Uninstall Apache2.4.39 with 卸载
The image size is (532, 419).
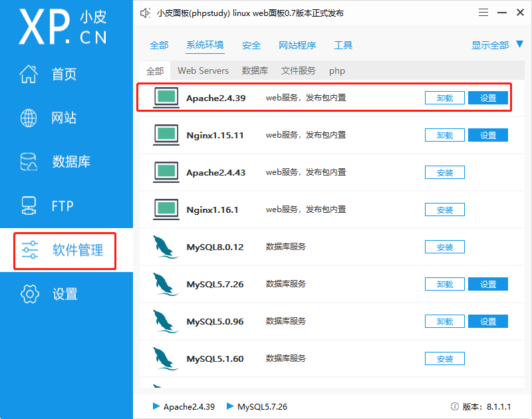(444, 98)
